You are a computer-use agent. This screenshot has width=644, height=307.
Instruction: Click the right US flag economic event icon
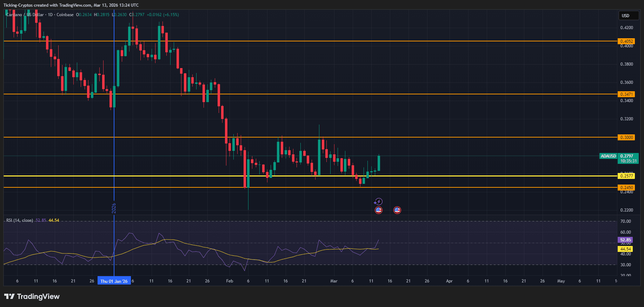click(397, 210)
